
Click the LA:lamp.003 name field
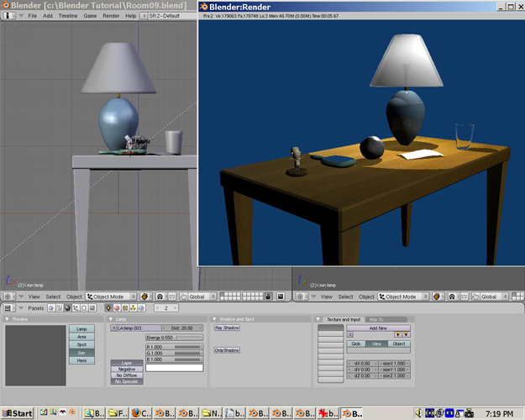[x=134, y=328]
